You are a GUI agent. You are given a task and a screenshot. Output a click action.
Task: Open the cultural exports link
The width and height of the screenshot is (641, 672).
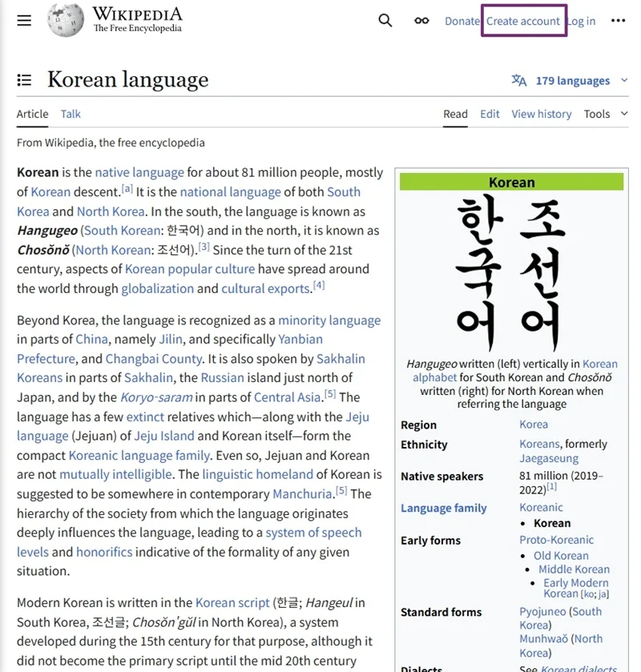265,289
